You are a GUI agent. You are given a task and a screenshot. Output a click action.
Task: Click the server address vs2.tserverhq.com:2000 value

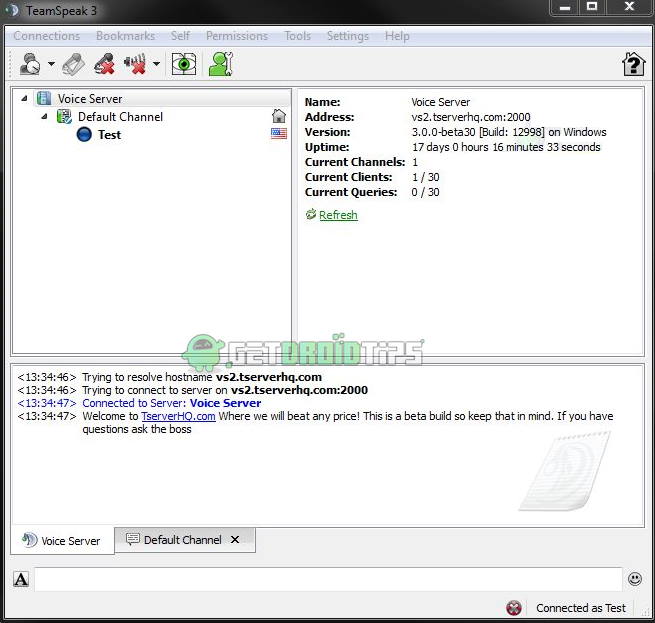471,117
